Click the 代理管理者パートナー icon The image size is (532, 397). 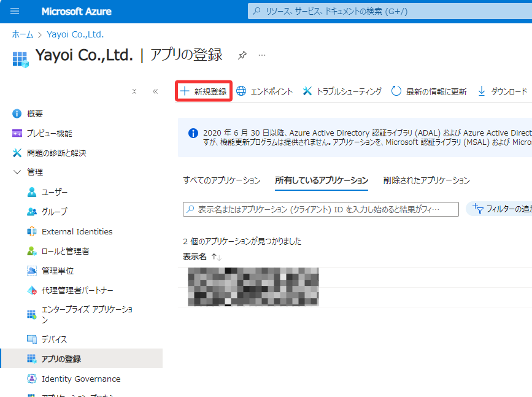click(x=32, y=290)
